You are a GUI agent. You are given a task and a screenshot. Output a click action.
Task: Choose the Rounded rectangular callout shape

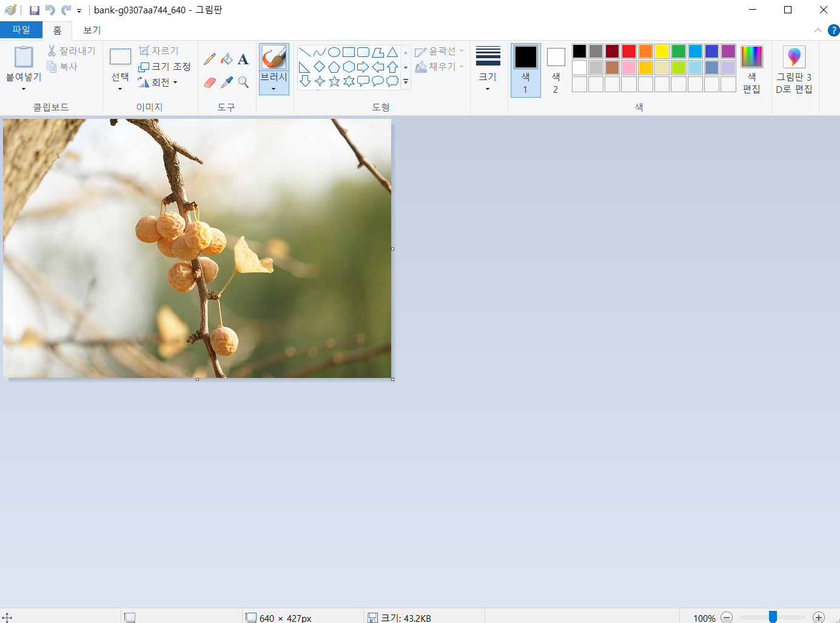pos(363,81)
